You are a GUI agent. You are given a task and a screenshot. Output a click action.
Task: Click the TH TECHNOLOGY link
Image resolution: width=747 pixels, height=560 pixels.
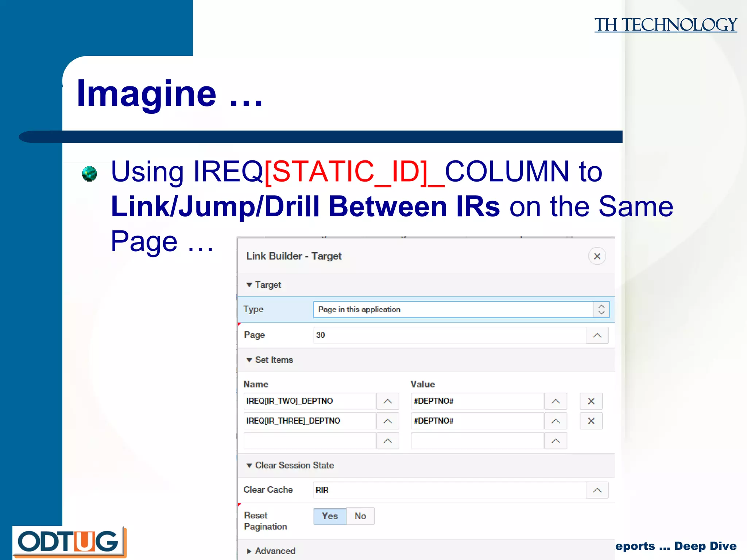(x=666, y=25)
